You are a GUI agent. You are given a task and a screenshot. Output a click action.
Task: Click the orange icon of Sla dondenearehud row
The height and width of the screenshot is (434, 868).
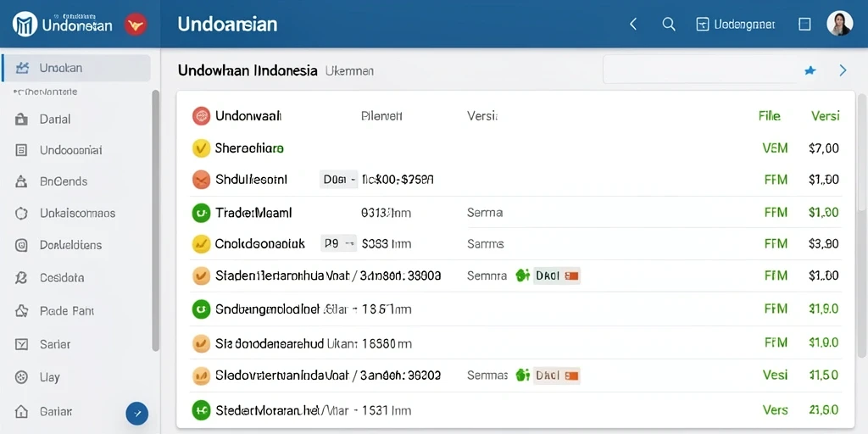201,343
